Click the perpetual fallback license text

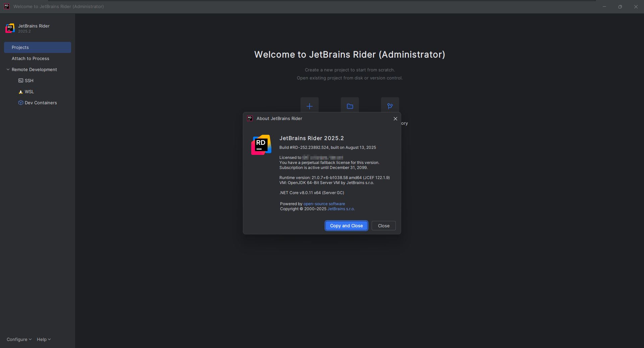click(329, 163)
